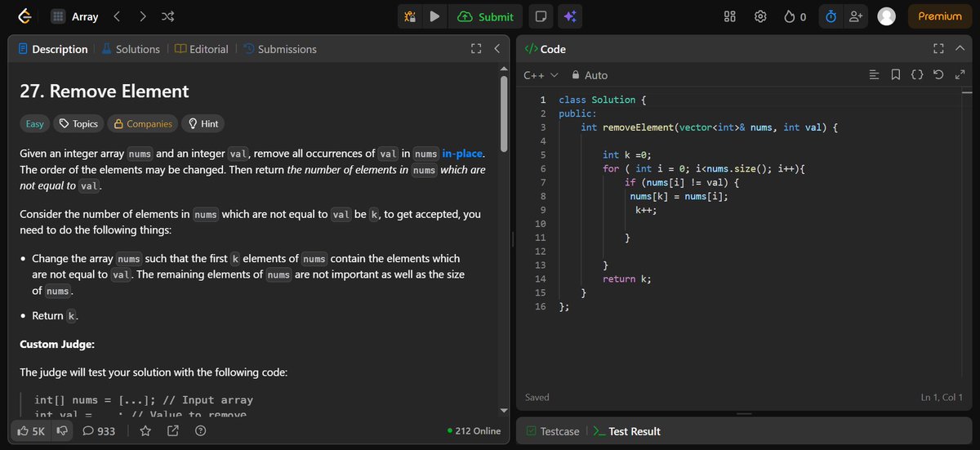The width and height of the screenshot is (980, 450).
Task: Click the Easy difficulty tag
Action: (x=34, y=123)
